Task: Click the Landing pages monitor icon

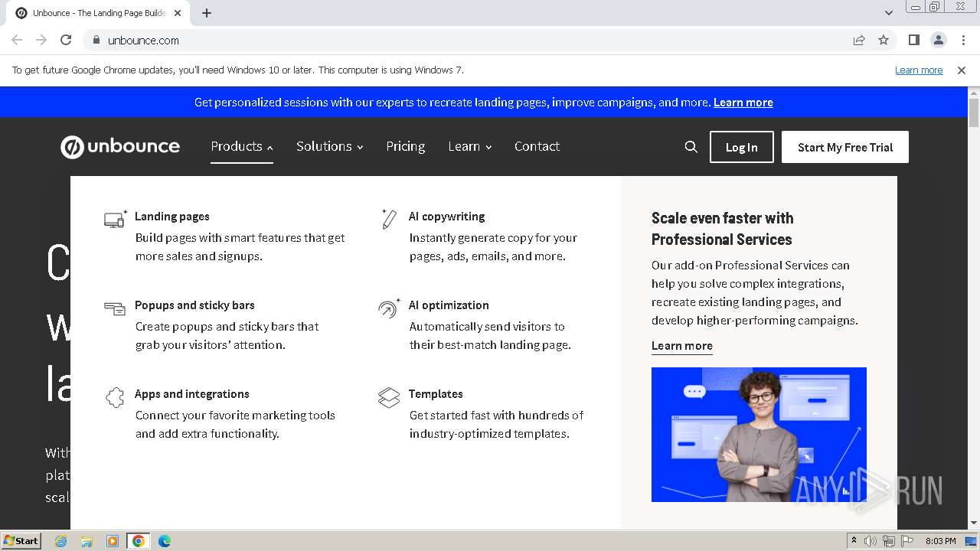Action: 116,220
